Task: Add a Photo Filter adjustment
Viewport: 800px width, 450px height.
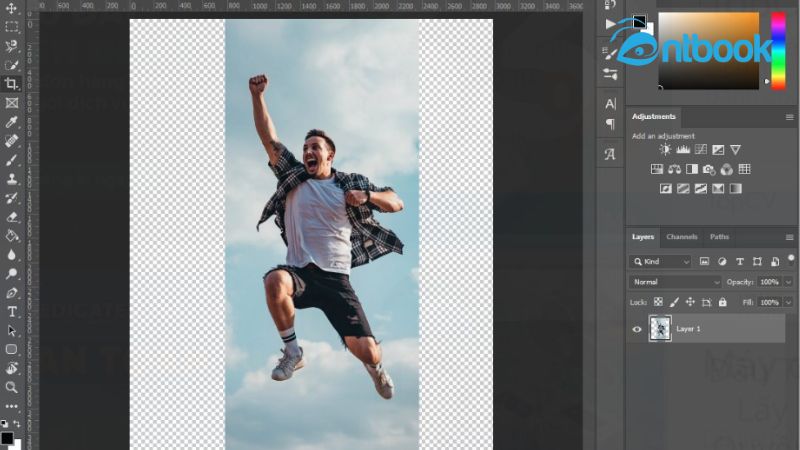Action: pos(709,169)
